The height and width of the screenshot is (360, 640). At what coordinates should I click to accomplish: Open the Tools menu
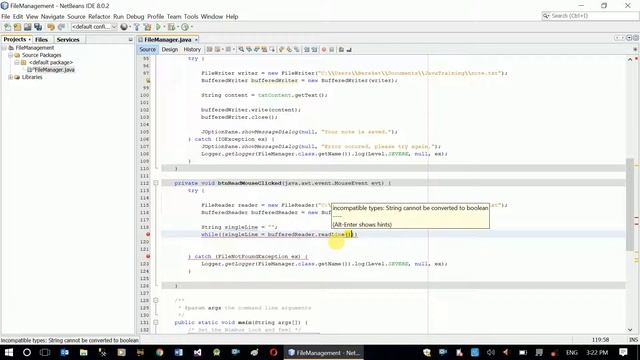(191, 17)
